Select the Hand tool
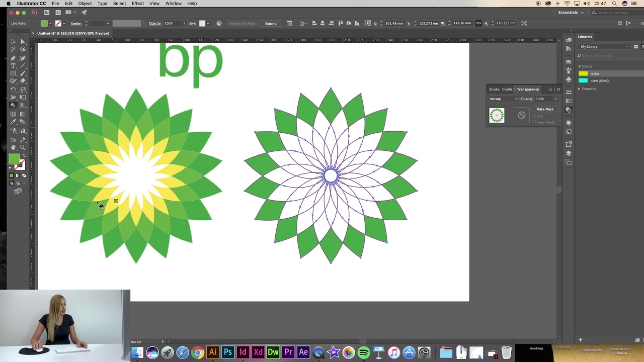Viewport: 644px width, 362px height. (14, 147)
